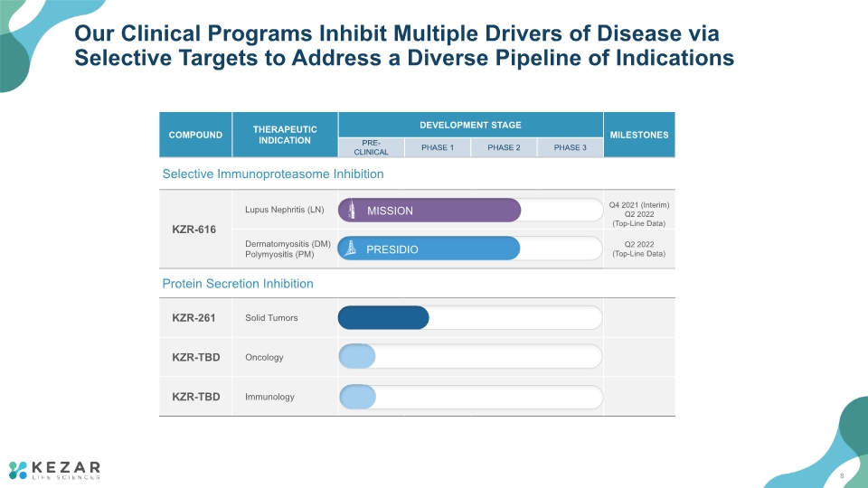The width and height of the screenshot is (868, 488).
Task: Click the Lupus Nephritis (LN) indication
Action: pyautogui.click(x=285, y=210)
